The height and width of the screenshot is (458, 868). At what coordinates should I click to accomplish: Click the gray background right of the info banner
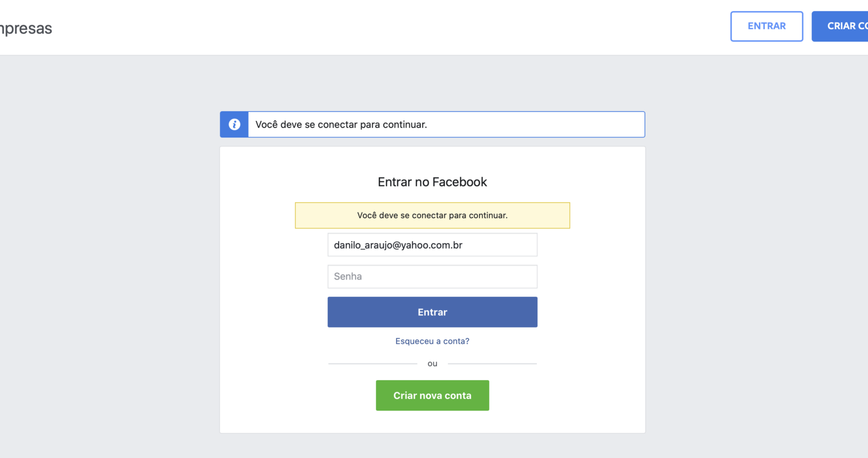pos(756,125)
